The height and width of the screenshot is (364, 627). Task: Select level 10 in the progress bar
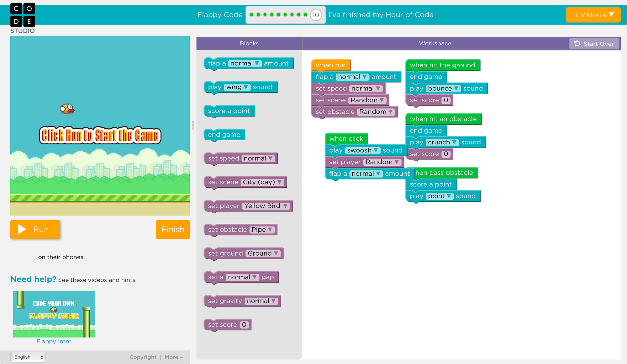(316, 15)
